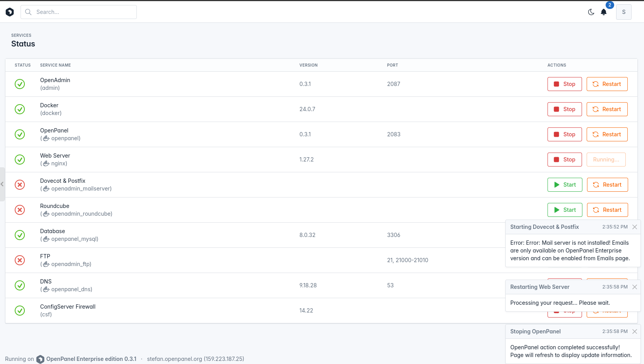Stop the OpenPanel service

[565, 134]
